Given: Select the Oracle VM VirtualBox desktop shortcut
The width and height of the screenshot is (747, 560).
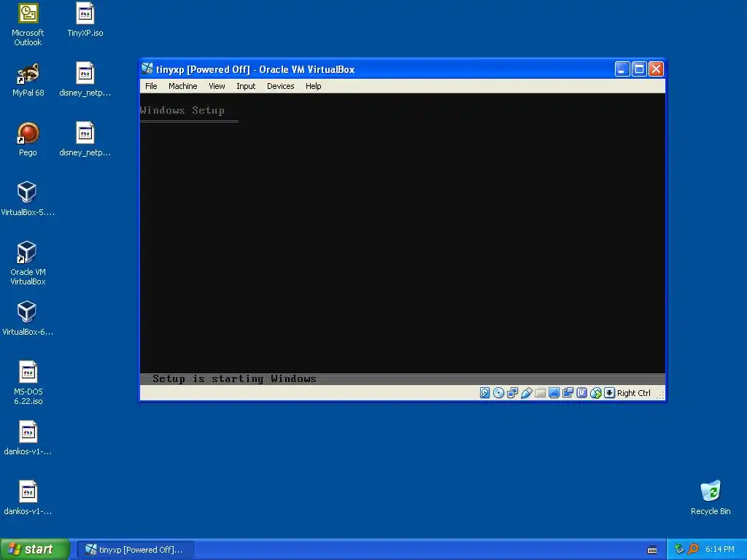Looking at the screenshot, I should point(28,262).
